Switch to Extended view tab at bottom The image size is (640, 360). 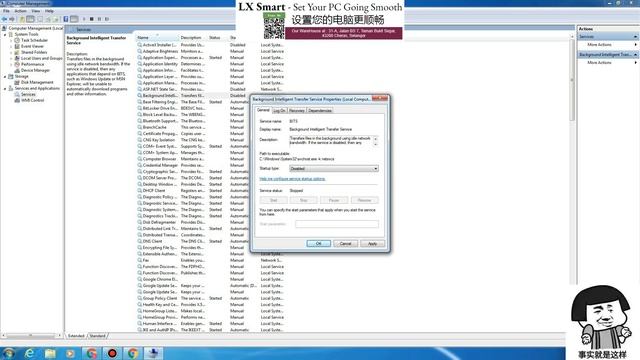point(76,336)
